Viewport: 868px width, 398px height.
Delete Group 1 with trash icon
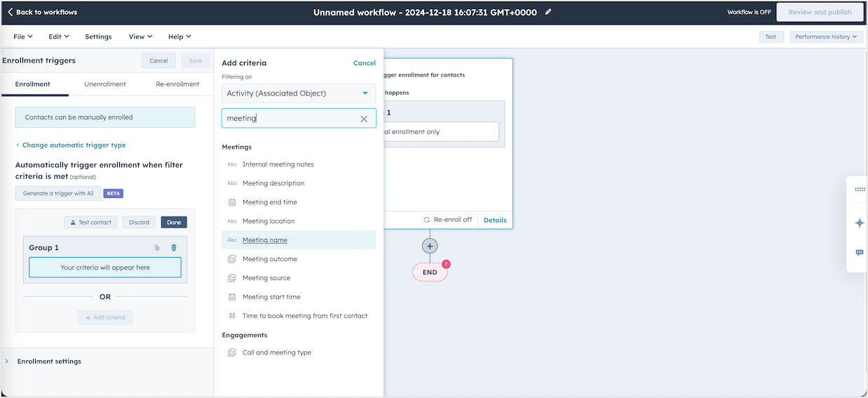174,248
